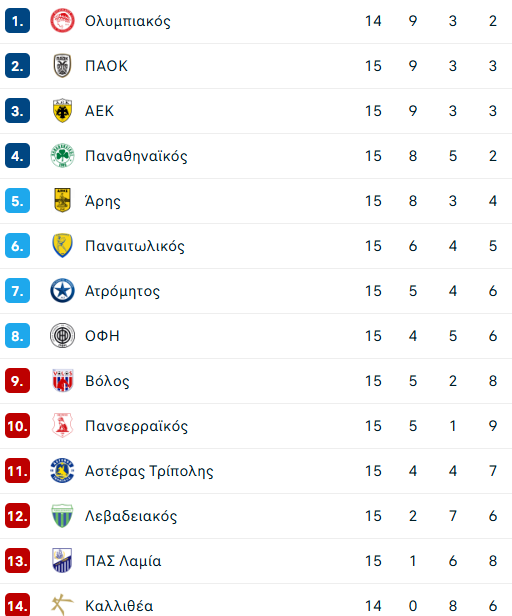The width and height of the screenshot is (512, 616).
Task: Click the light blue rank 5 badge
Action: click(17, 201)
